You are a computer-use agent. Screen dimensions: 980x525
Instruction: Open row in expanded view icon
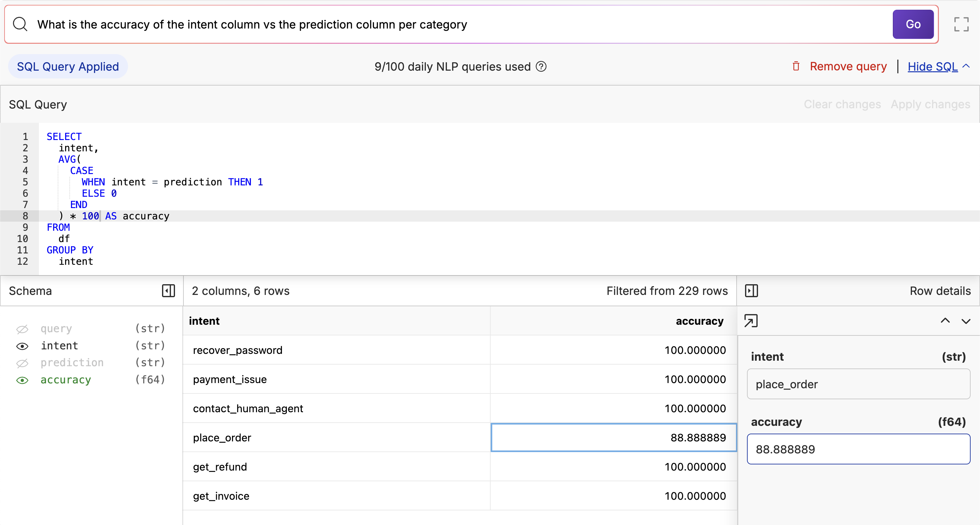pos(751,321)
